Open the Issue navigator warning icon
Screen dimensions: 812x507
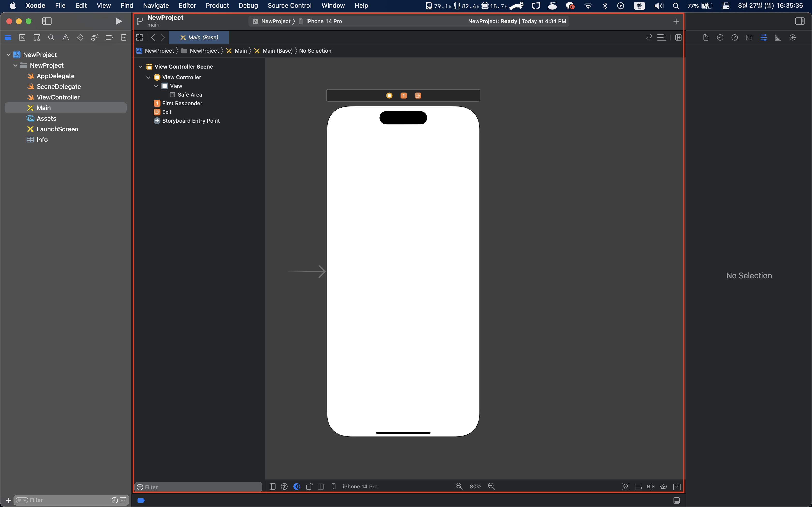(x=66, y=38)
